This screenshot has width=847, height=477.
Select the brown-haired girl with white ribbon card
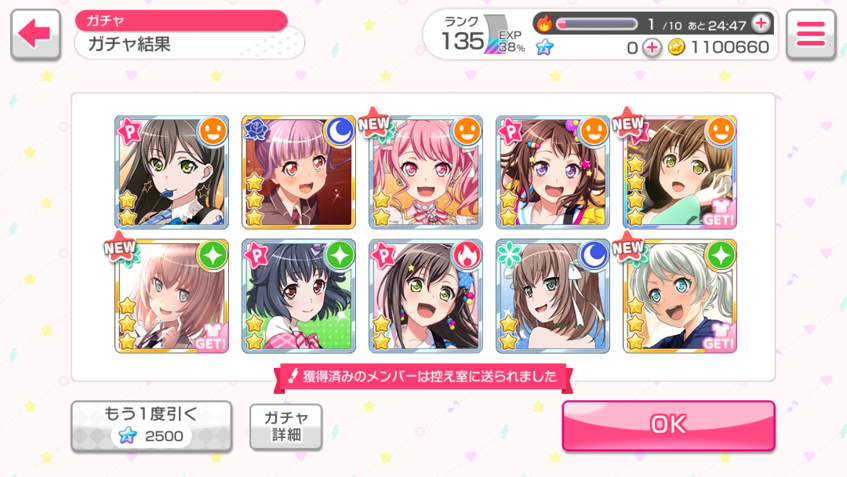point(553,296)
